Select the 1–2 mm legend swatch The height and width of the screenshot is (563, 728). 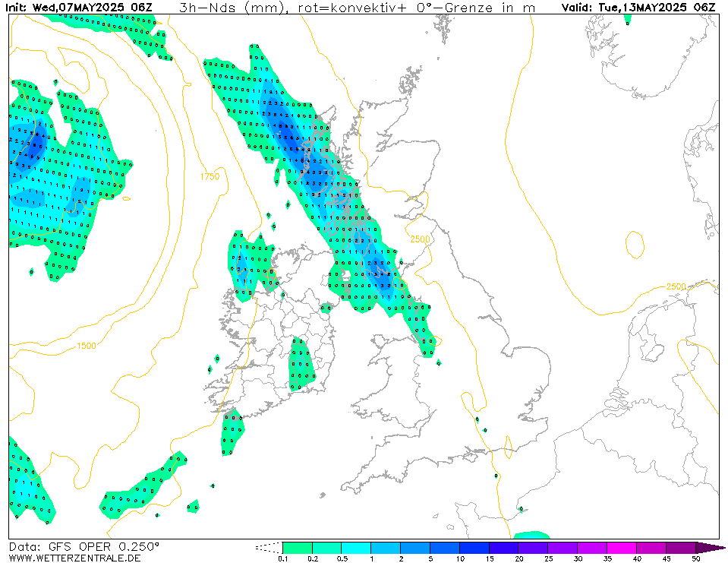point(386,548)
